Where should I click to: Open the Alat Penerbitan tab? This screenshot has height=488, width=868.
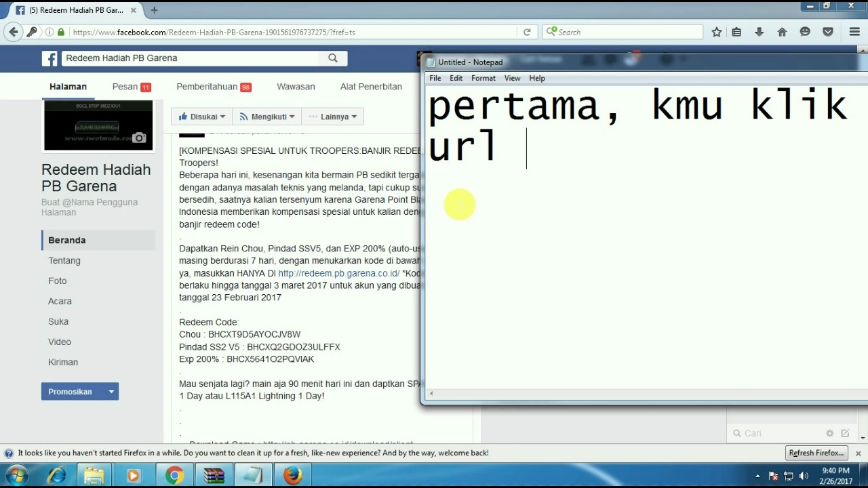point(371,87)
